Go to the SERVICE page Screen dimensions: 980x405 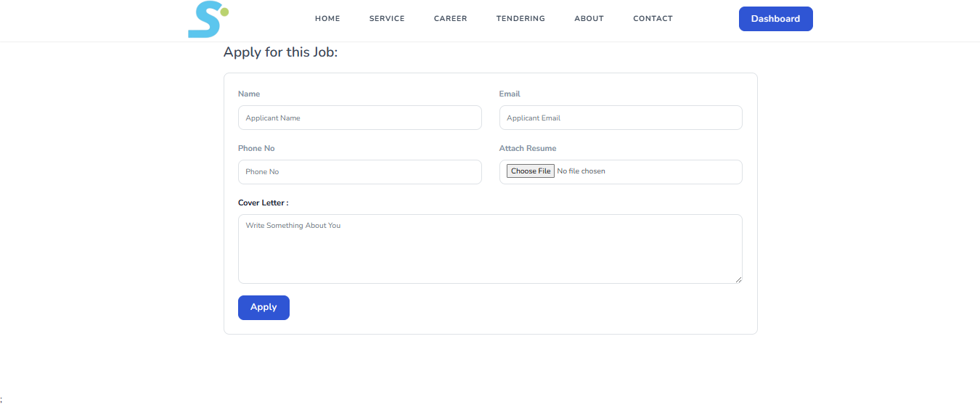click(x=387, y=19)
